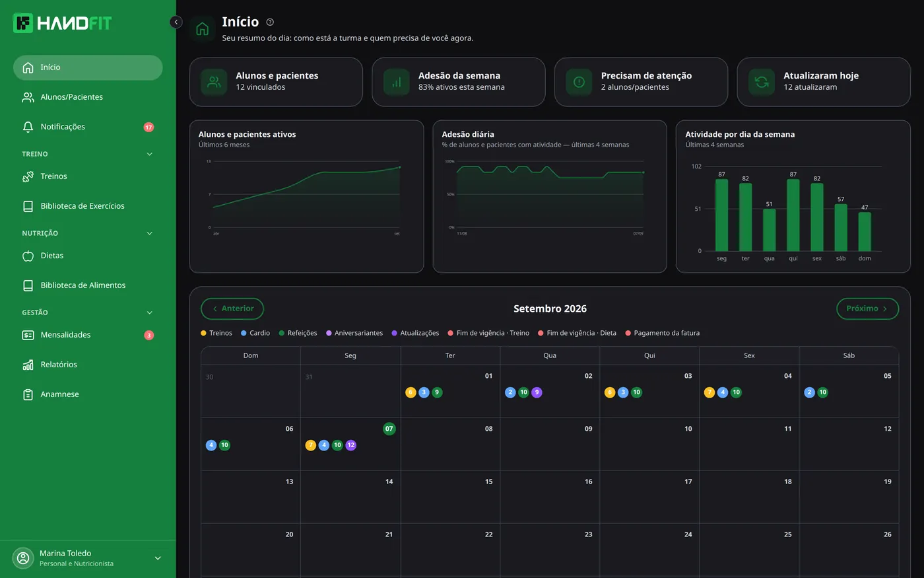Click the Aniversariantes legend entry

point(354,333)
